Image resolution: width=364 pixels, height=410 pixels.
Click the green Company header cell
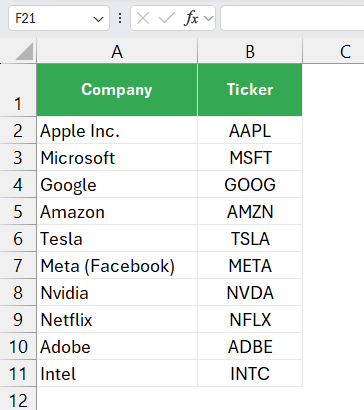click(117, 90)
